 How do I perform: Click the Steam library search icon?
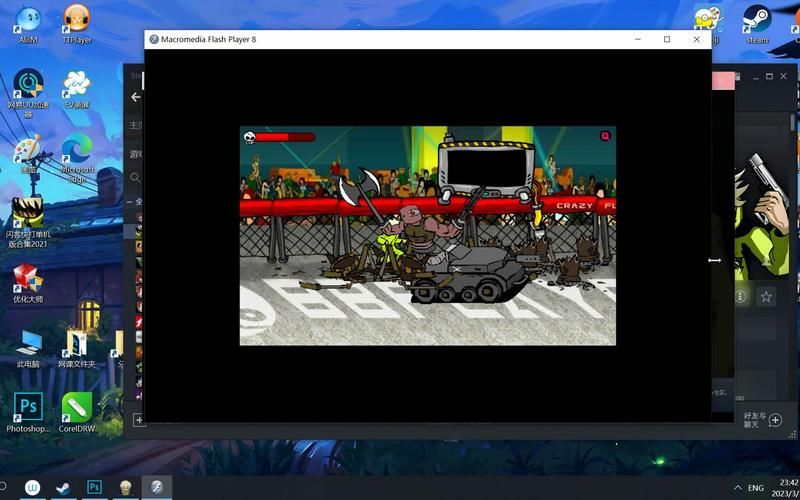135,177
